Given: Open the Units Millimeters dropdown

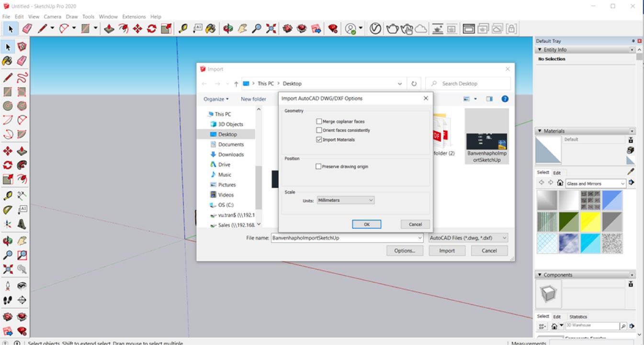Looking at the screenshot, I should click(x=345, y=200).
